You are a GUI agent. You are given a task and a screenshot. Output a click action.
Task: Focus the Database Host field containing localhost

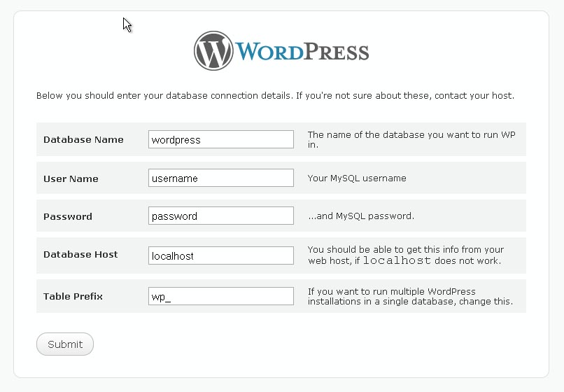pyautogui.click(x=221, y=255)
